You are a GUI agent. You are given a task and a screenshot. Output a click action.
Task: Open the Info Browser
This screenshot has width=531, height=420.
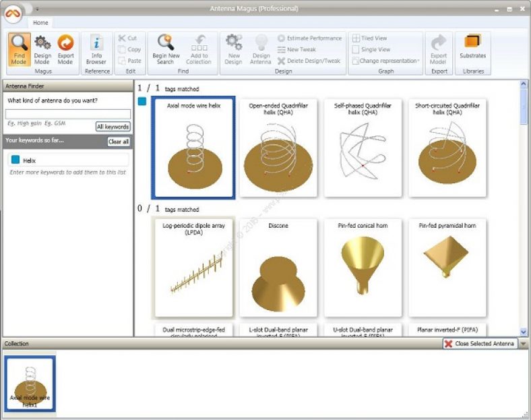click(x=97, y=49)
